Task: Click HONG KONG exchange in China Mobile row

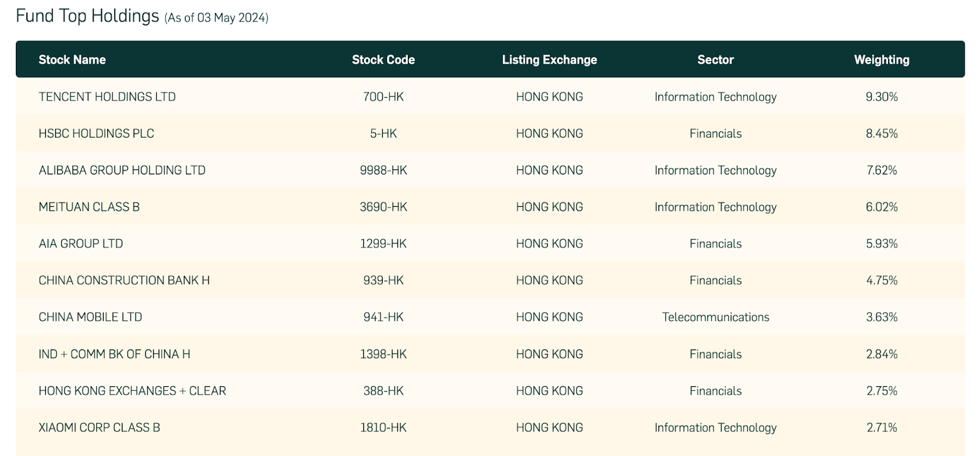Action: tap(549, 317)
